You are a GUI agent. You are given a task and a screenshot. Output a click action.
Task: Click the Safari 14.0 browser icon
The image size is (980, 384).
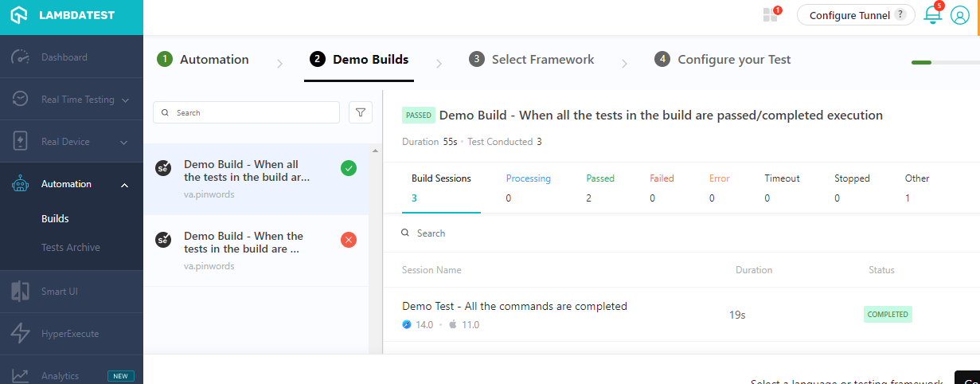[407, 325]
